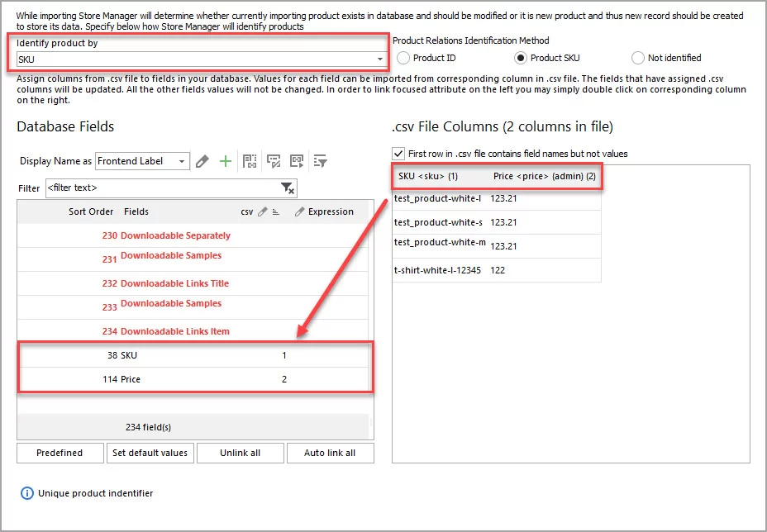The height and width of the screenshot is (532, 767).
Task: Select the Product ID radio button
Action: [403, 58]
